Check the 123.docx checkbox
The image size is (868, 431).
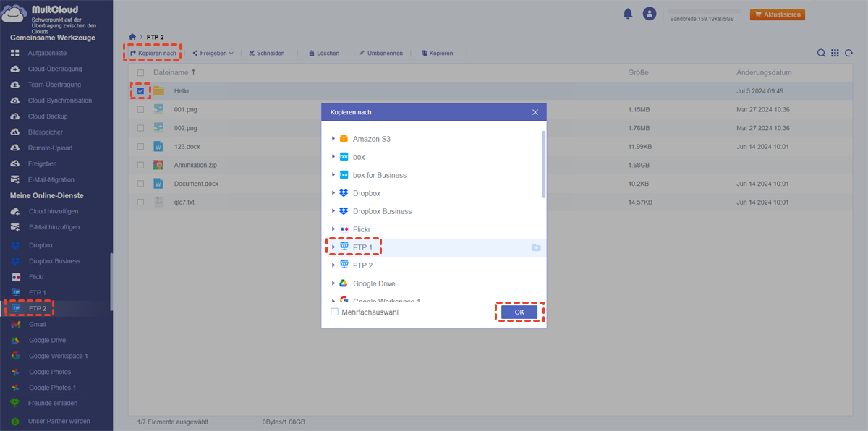(x=140, y=147)
